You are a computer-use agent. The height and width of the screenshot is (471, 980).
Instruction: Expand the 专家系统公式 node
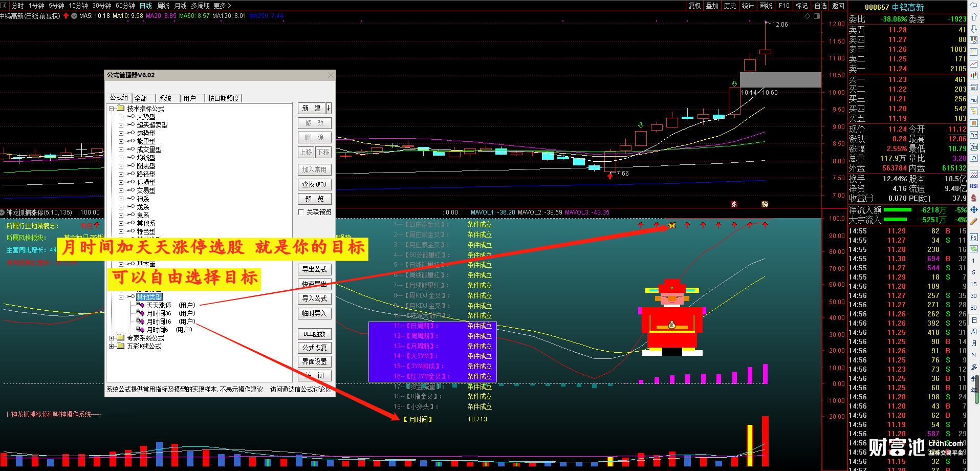coord(112,338)
